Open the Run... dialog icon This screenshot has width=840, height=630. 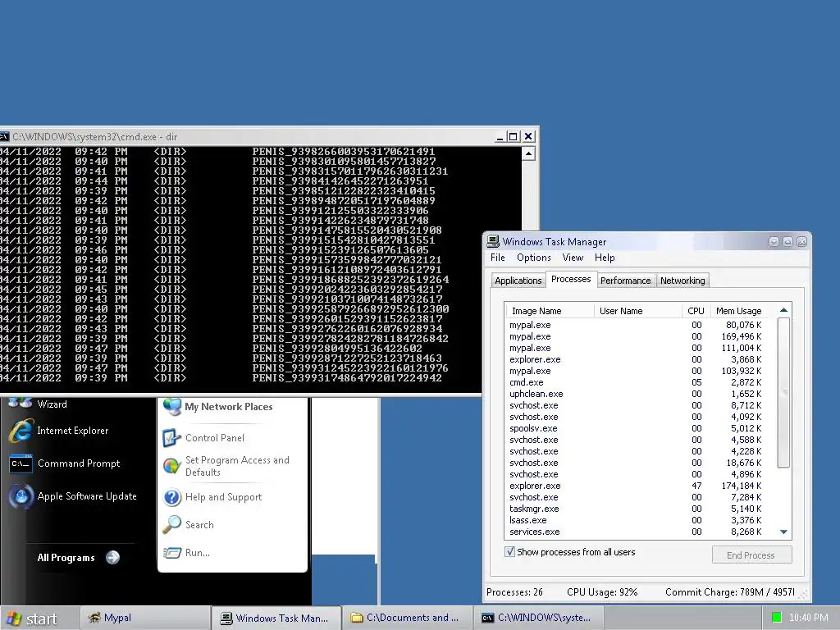tap(172, 552)
